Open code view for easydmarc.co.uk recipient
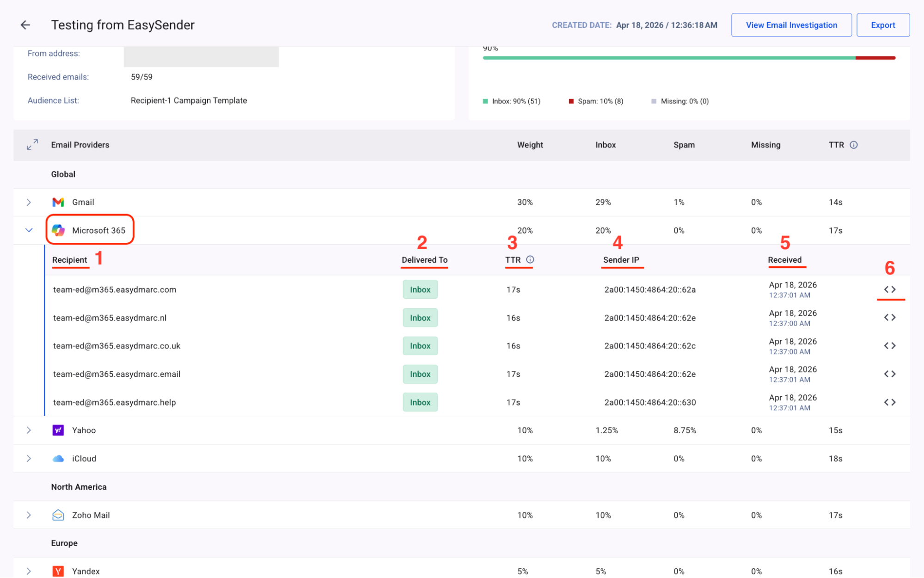 [890, 346]
